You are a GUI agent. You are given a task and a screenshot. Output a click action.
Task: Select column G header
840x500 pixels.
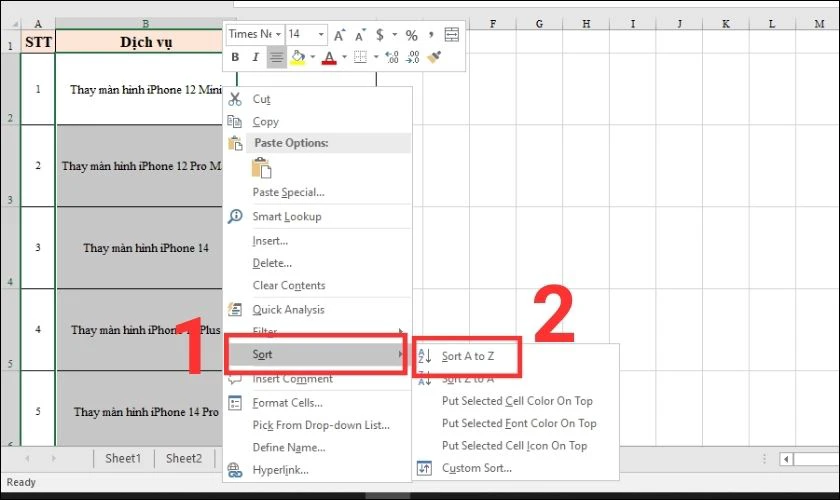click(539, 24)
